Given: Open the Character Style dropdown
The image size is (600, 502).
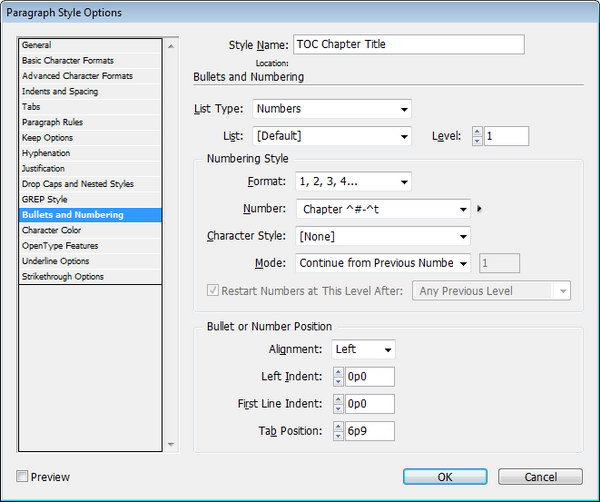Looking at the screenshot, I should click(x=383, y=236).
